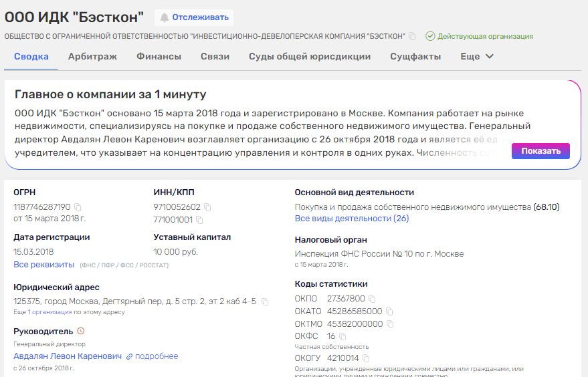Copy the OKPO code 27367800
588x377 pixels.
[372, 299]
